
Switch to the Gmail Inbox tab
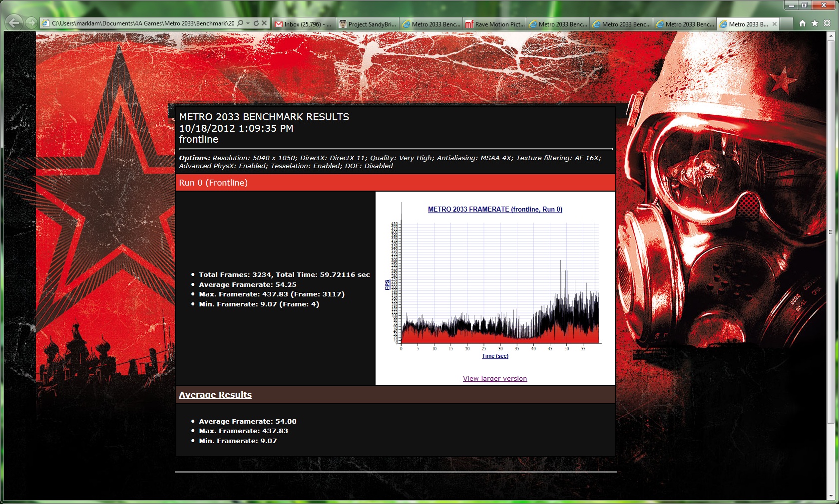tap(304, 24)
